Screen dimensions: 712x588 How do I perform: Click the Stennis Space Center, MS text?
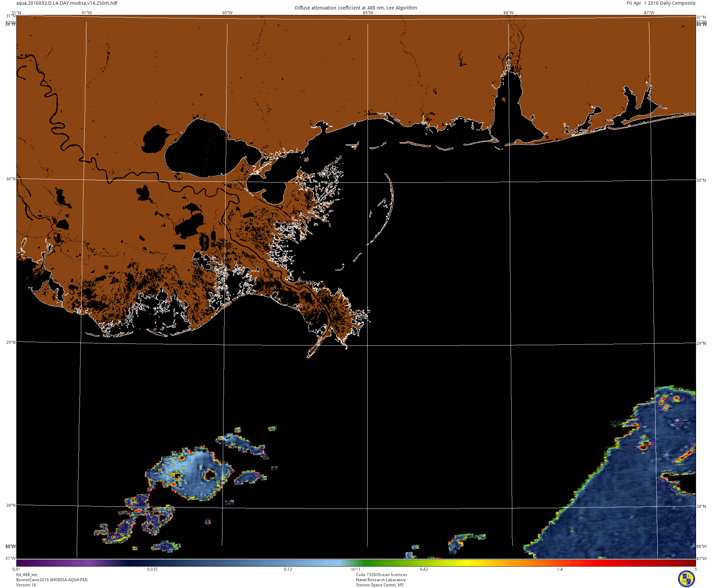pos(380,585)
